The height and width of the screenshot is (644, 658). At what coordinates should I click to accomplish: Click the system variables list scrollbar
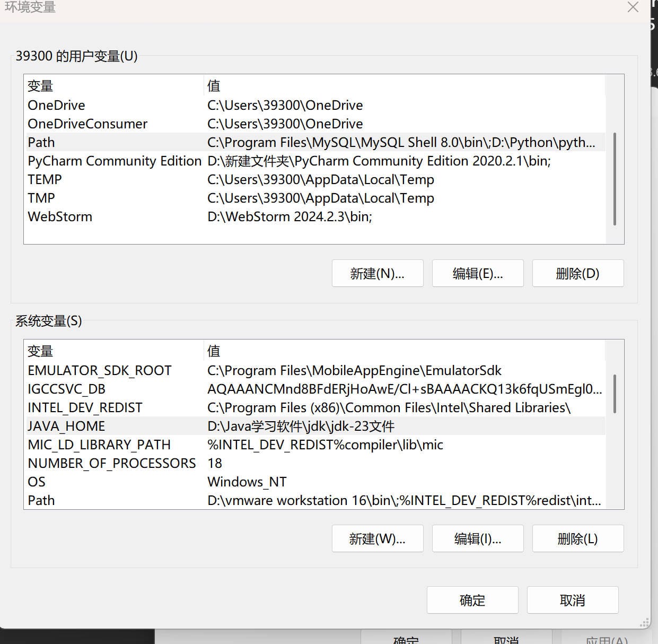point(615,394)
